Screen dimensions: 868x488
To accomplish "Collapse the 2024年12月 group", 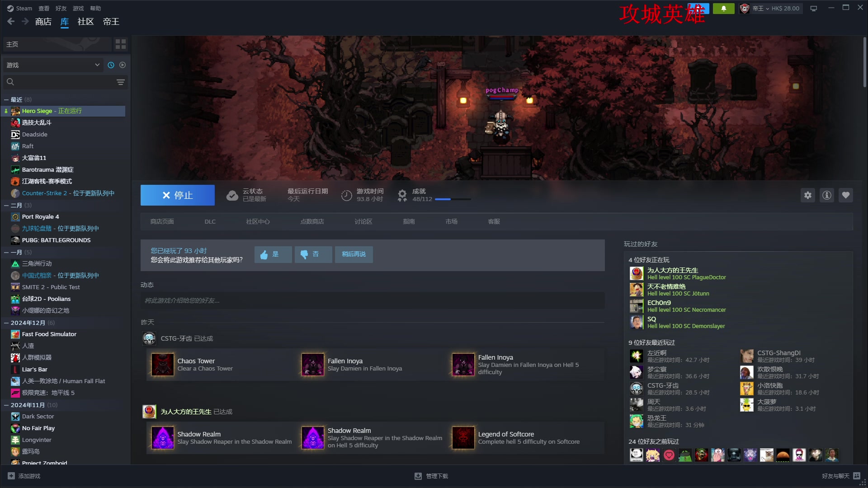I will point(6,323).
